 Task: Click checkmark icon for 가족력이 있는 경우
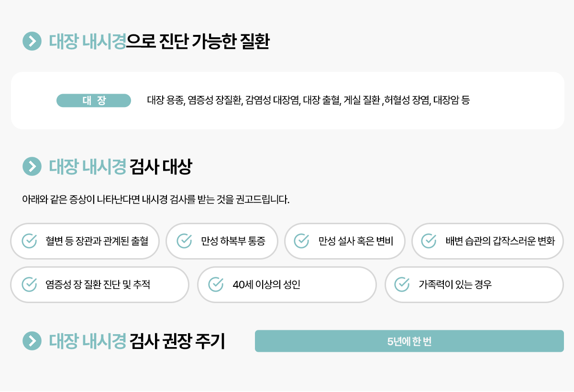click(402, 284)
